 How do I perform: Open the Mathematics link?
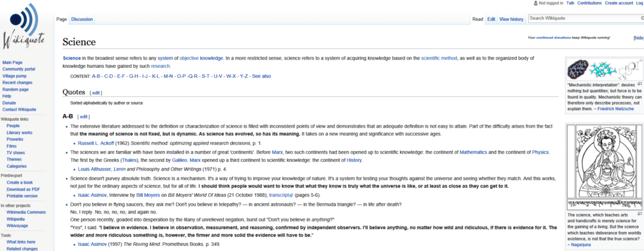point(473,152)
